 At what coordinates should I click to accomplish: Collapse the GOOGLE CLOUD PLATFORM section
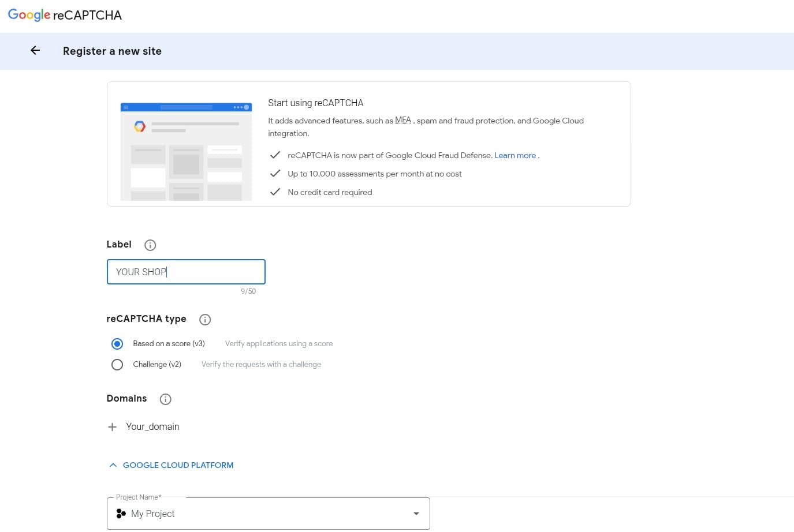[x=172, y=465]
